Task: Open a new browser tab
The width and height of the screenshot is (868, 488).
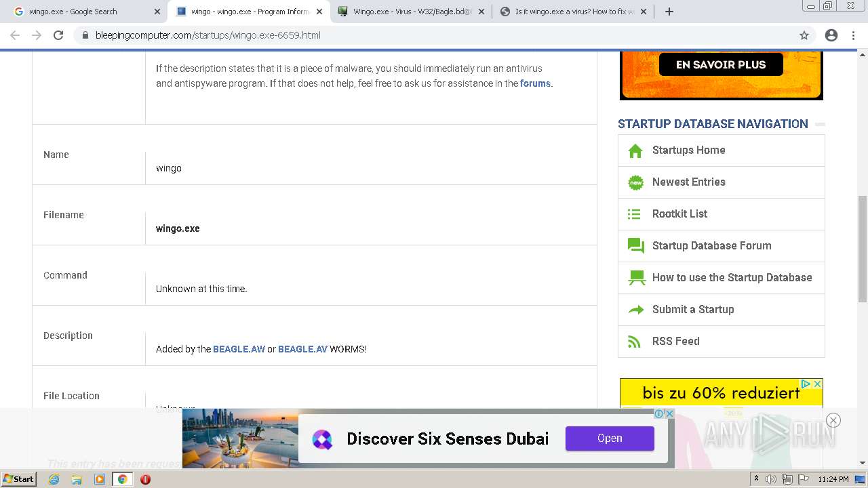Action: pos(669,12)
